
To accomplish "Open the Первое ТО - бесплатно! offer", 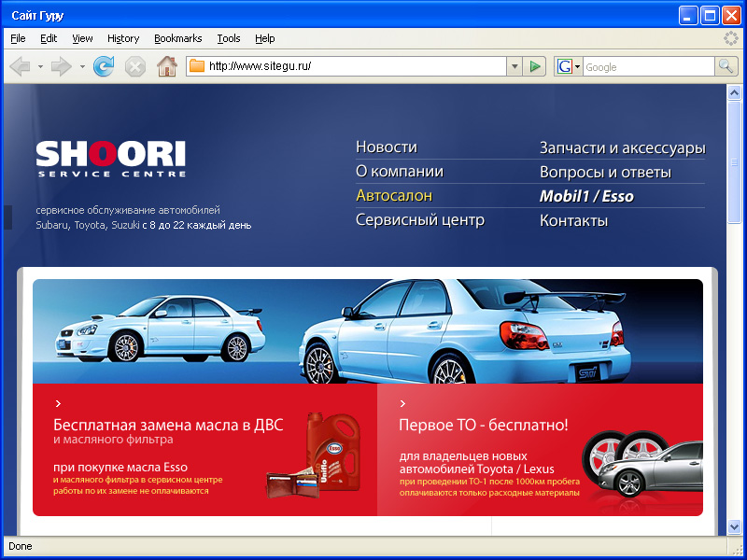I will (484, 425).
